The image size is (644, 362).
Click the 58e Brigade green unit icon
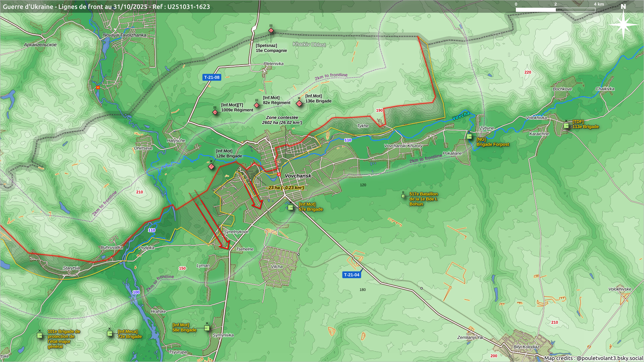pos(207,328)
